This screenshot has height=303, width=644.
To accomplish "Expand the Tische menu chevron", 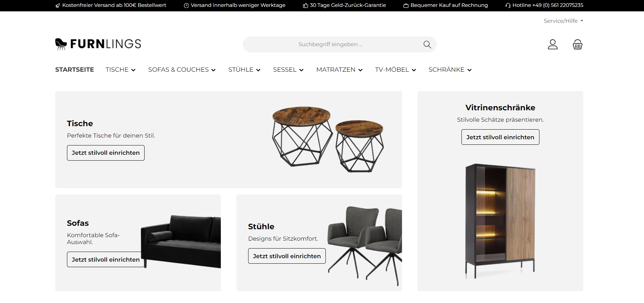I will pos(133,70).
